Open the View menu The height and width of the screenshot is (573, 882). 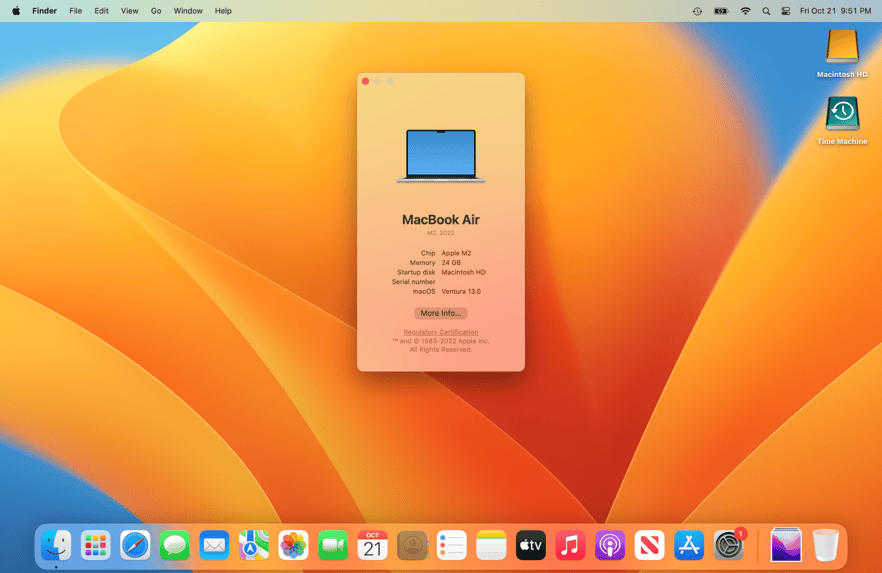[x=129, y=11]
